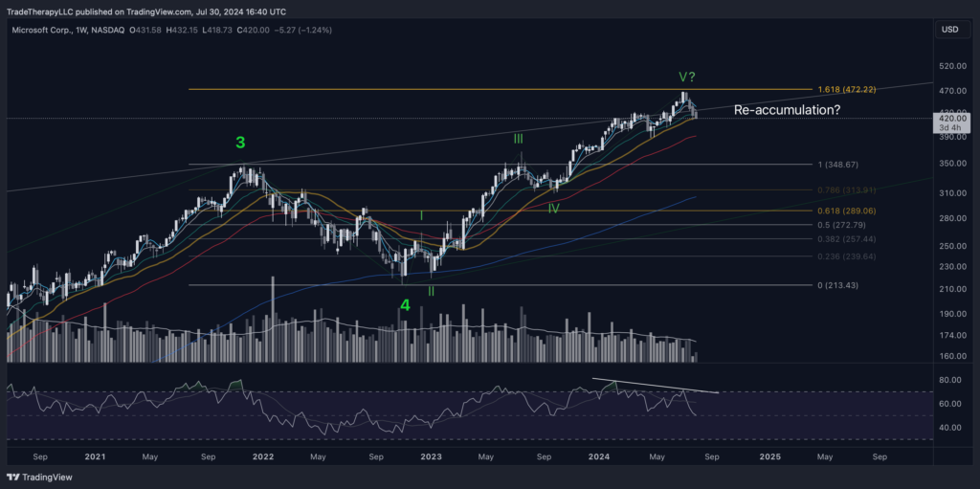The image size is (980, 489).
Task: Click the 'Re-accumulation?' text annotation
Action: click(x=787, y=110)
